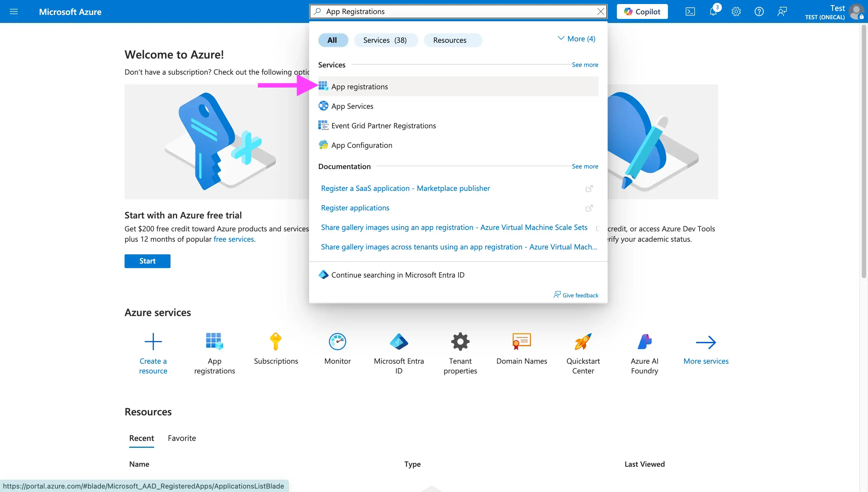The height and width of the screenshot is (492, 868).
Task: Open App Services in search results
Action: click(458, 106)
